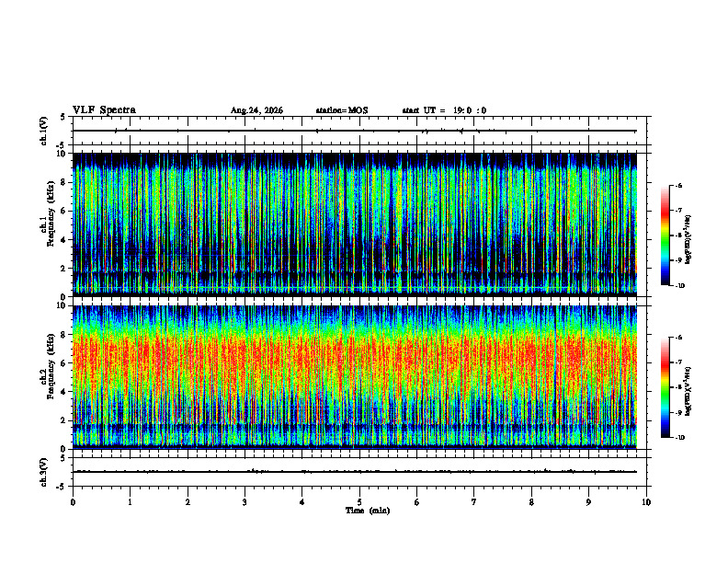
Task: Click the ch.3(V) waveform axis label
Action: point(44,472)
